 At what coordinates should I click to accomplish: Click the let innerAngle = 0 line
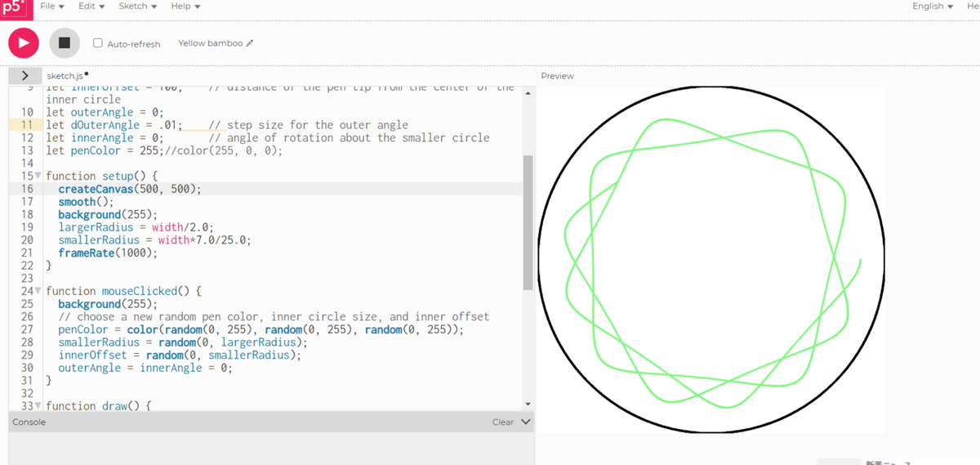105,137
